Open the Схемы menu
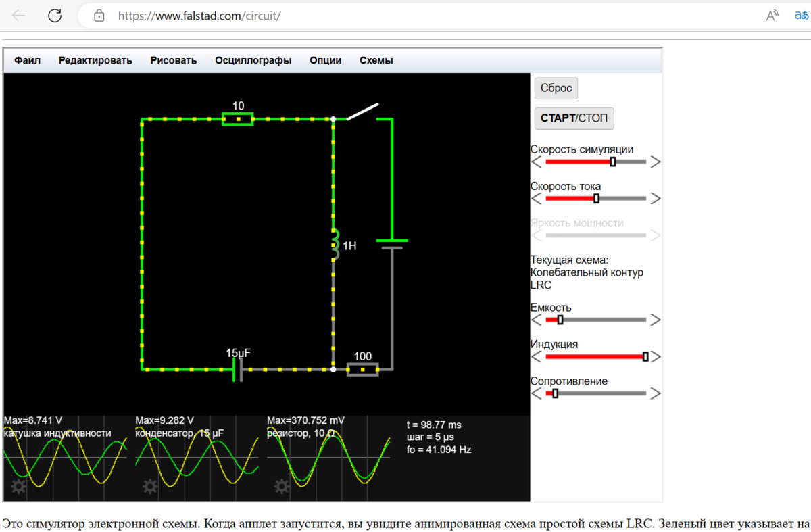811x532 pixels. point(376,60)
